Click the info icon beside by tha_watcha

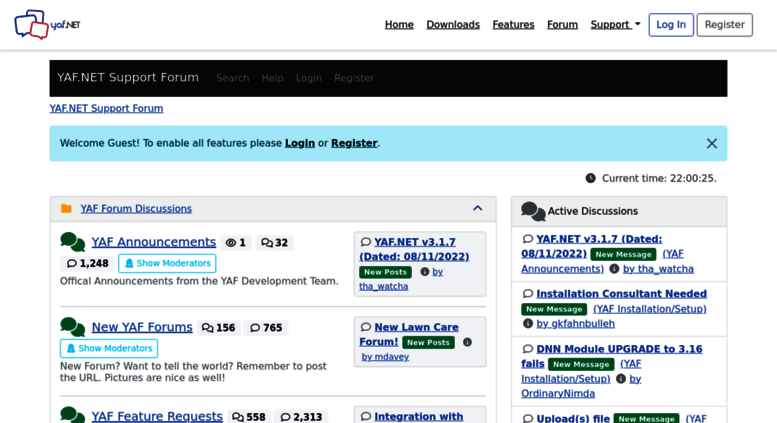pos(424,271)
